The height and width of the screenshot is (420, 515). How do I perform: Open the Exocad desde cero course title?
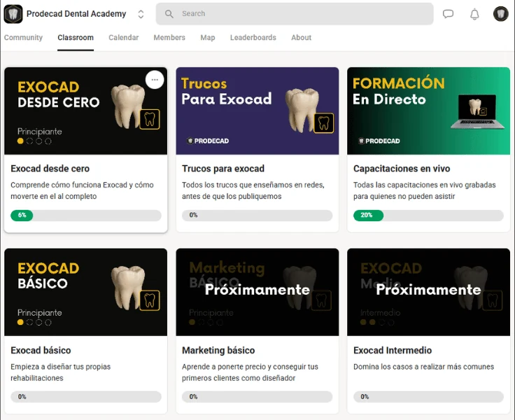50,169
